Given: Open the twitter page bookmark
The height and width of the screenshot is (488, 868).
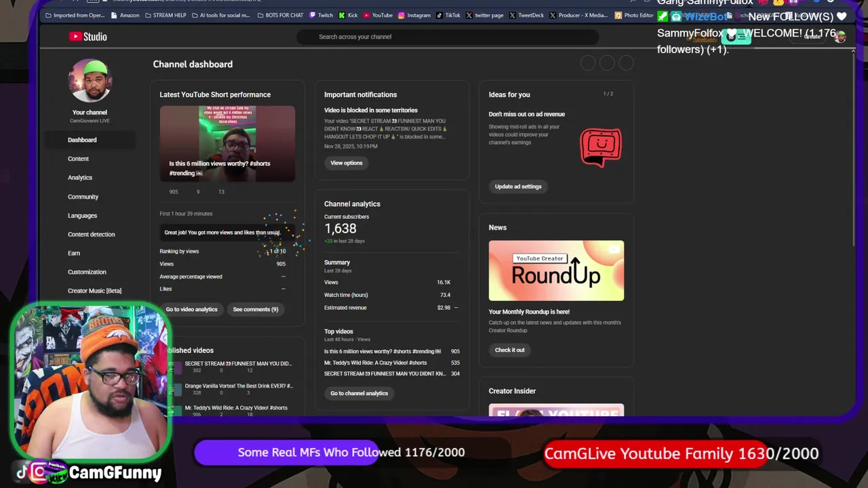Looking at the screenshot, I should (x=484, y=15).
